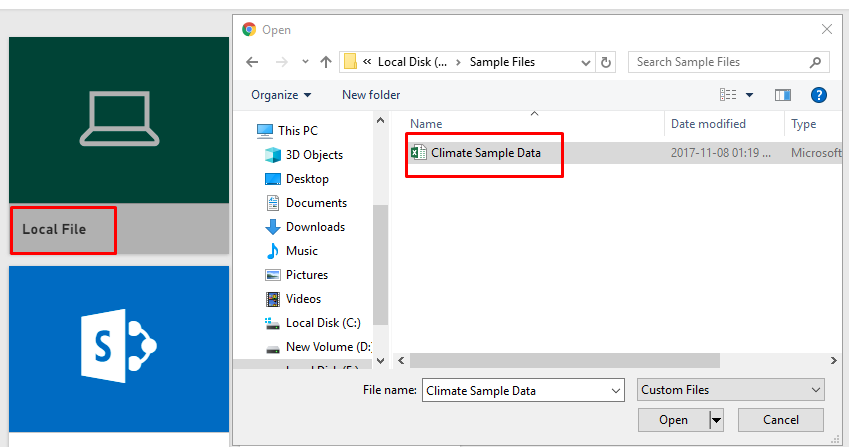Click Local Disk in the address path
The width and height of the screenshot is (849, 447).
click(412, 62)
